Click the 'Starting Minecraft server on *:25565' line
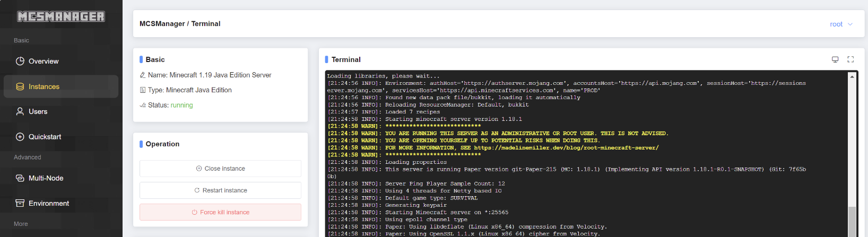This screenshot has width=868, height=237. pos(418,212)
